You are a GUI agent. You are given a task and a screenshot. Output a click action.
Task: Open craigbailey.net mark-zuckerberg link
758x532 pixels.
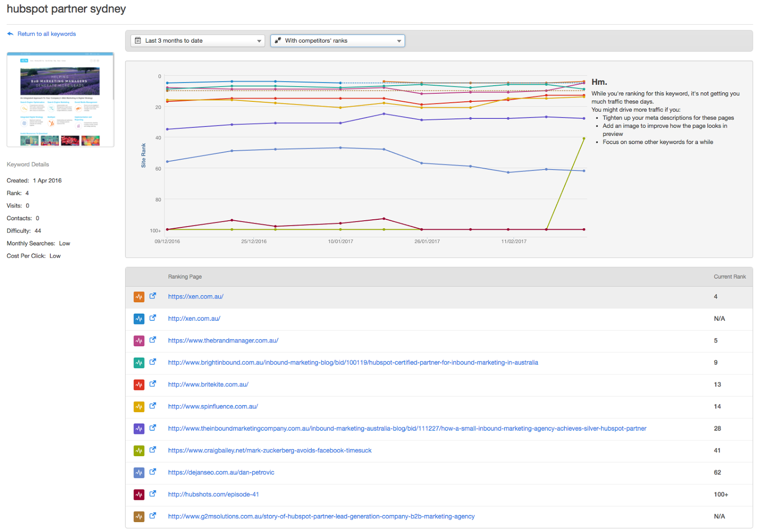tap(270, 451)
